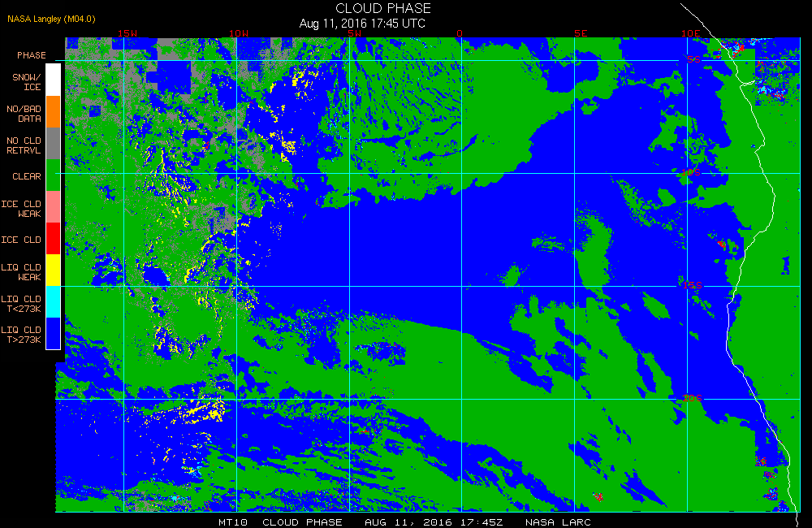
Task: Click the 10W longitude label
Action: click(x=239, y=33)
